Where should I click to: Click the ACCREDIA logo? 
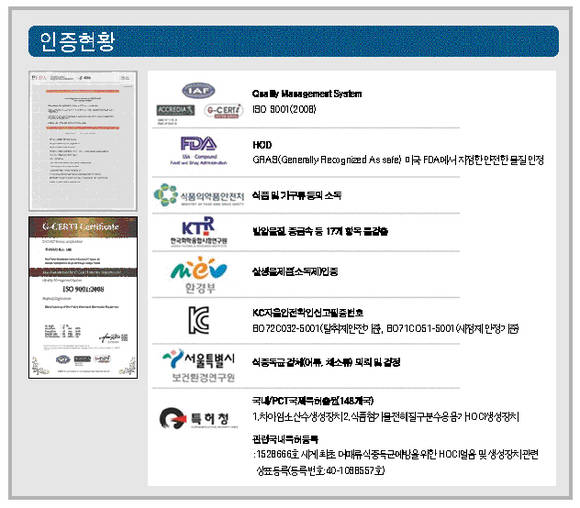coord(175,110)
